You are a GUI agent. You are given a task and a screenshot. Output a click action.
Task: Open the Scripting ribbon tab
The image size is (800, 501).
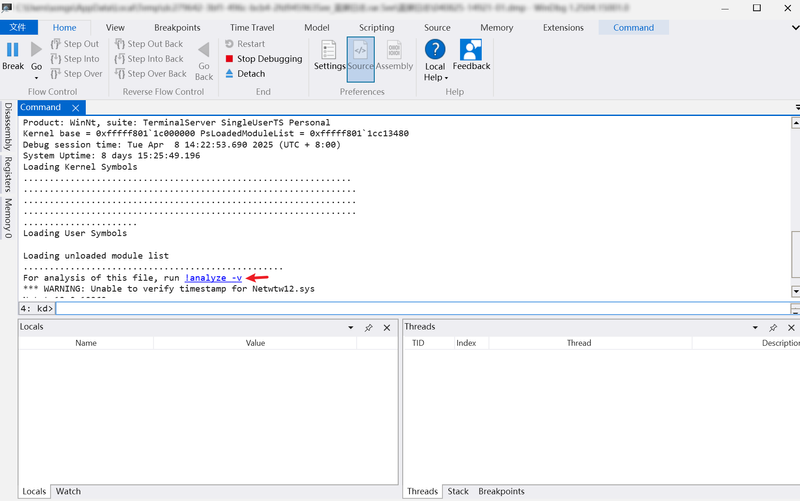pos(377,28)
